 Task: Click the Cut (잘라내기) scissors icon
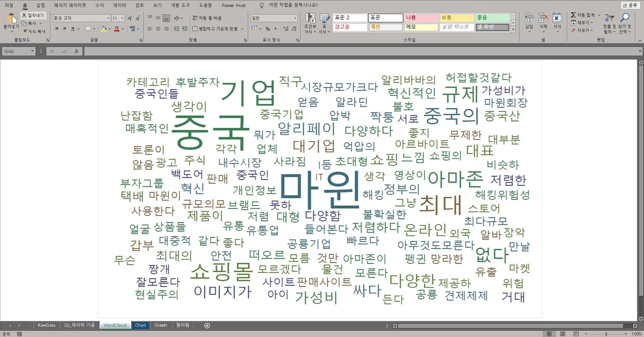[x=24, y=15]
